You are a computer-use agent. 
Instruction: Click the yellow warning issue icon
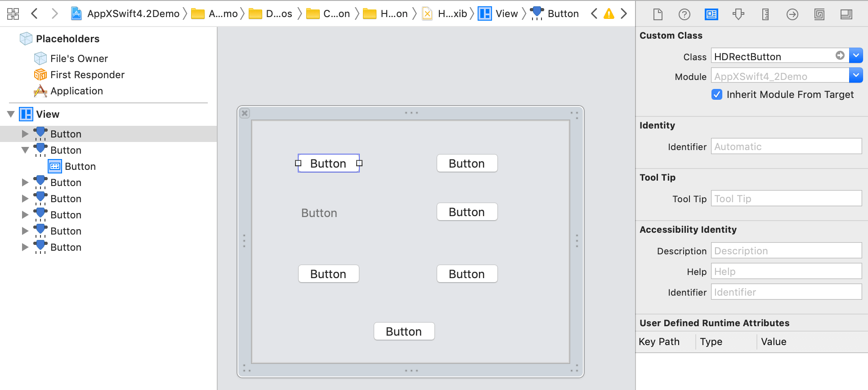tap(608, 13)
